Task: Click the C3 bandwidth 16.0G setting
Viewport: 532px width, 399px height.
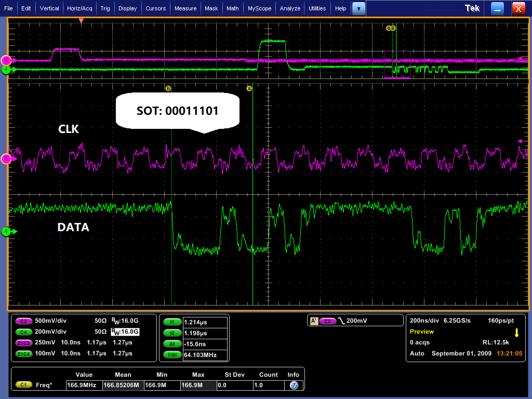Action: (125, 321)
